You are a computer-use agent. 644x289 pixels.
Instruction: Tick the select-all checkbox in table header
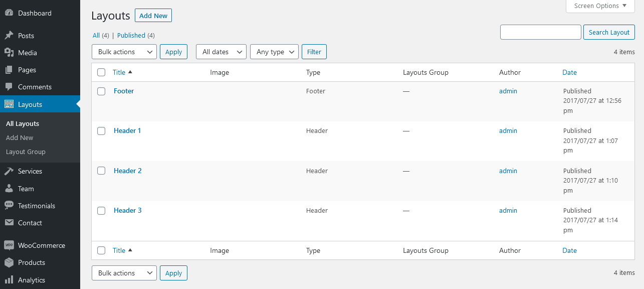(101, 72)
